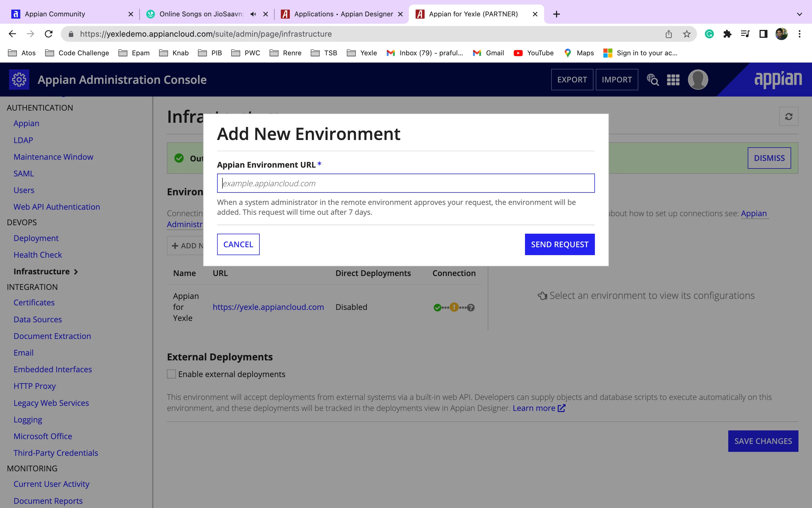812x508 pixels.
Task: Open the browser extensions puzzle icon
Action: pos(727,34)
